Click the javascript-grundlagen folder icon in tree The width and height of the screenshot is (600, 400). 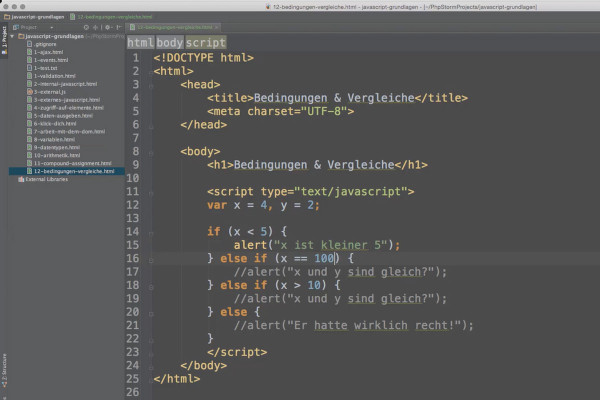21,36
